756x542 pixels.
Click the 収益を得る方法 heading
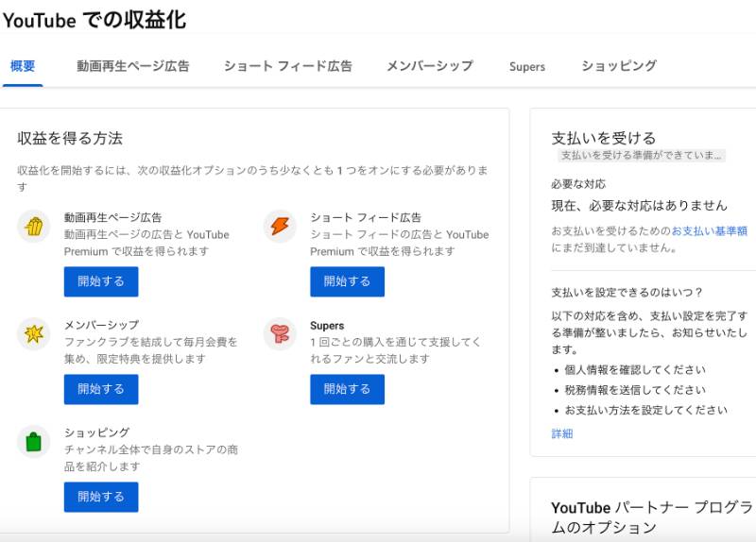70,138
